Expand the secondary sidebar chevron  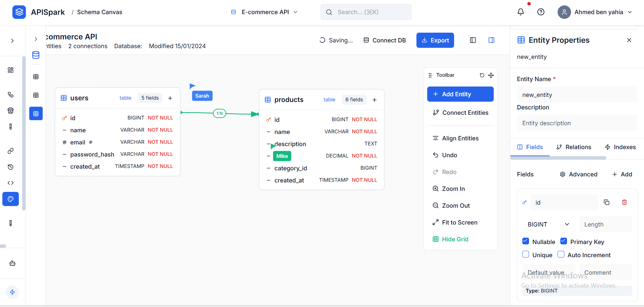tap(36, 39)
